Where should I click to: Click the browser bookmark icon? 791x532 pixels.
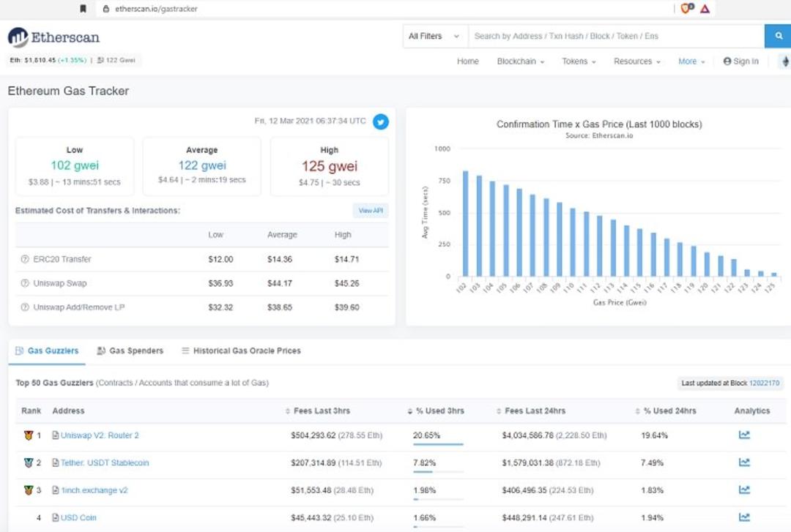pyautogui.click(x=83, y=9)
